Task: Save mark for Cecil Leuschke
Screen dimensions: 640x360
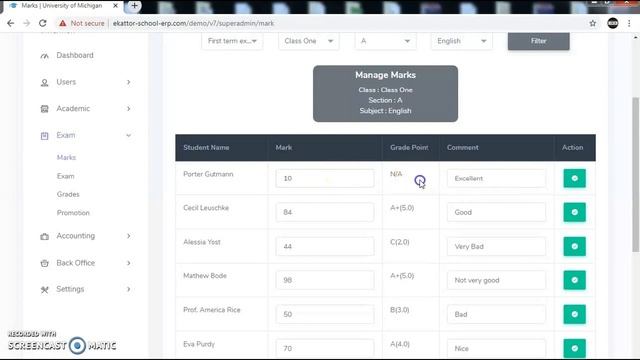Action: (574, 212)
